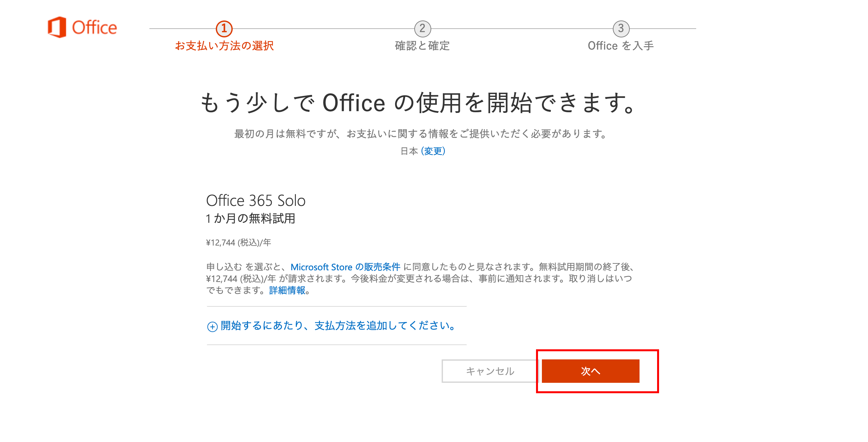Click the plus circle icon for payment method

click(x=212, y=326)
